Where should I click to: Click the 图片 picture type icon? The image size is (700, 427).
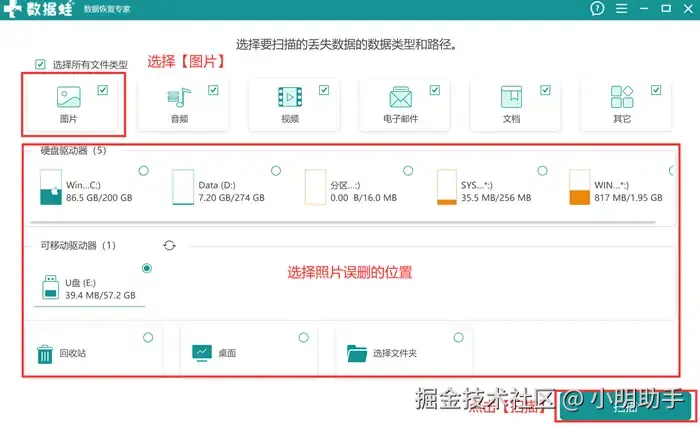(69, 97)
